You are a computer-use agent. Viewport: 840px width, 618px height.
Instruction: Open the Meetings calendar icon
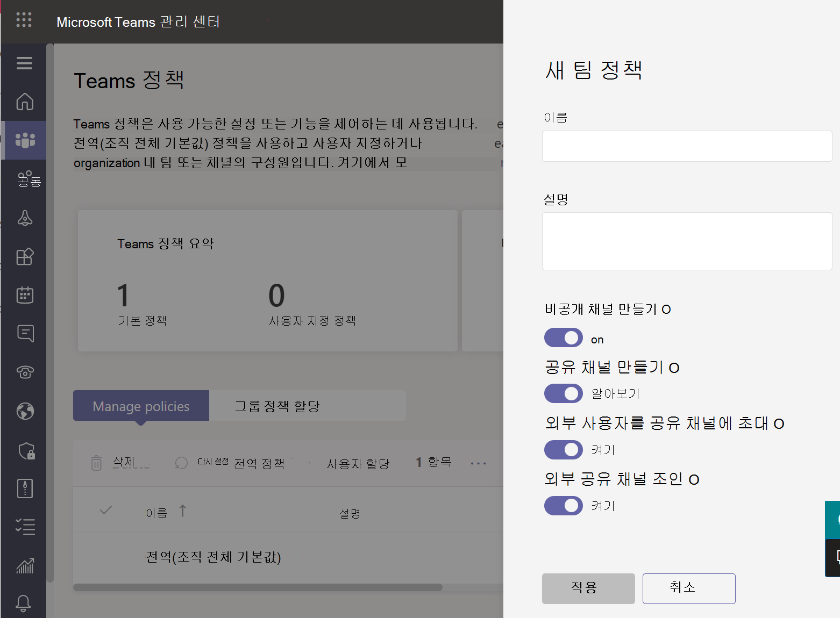(25, 294)
